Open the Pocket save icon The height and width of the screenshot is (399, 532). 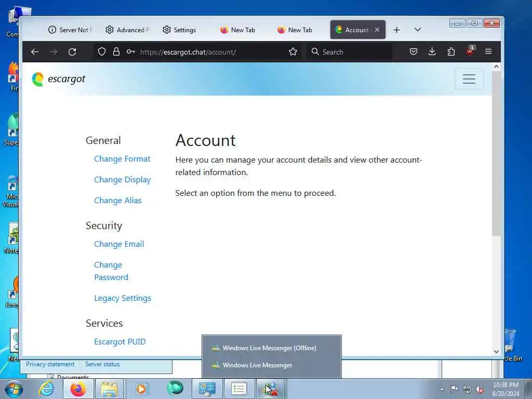pos(413,51)
